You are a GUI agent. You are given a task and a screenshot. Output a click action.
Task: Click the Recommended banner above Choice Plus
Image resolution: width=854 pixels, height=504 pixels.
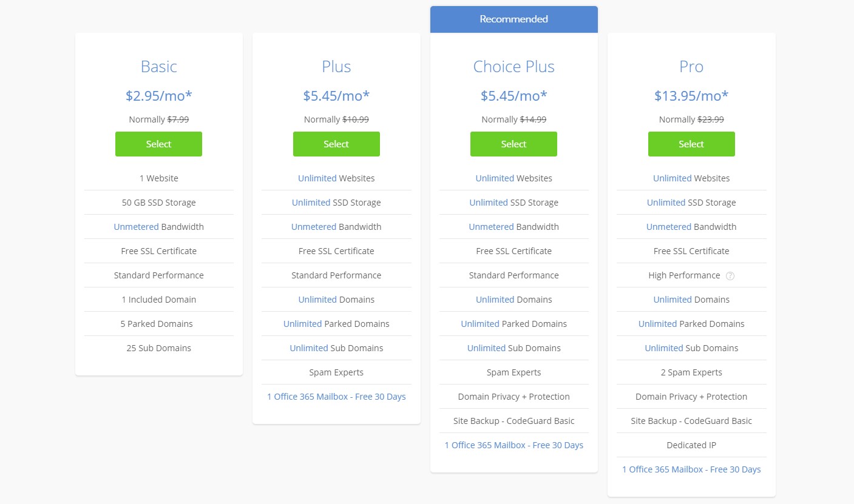tap(513, 19)
